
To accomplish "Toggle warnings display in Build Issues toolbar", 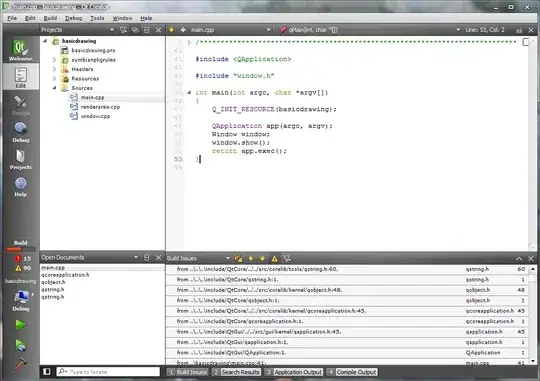I will tap(274, 258).
